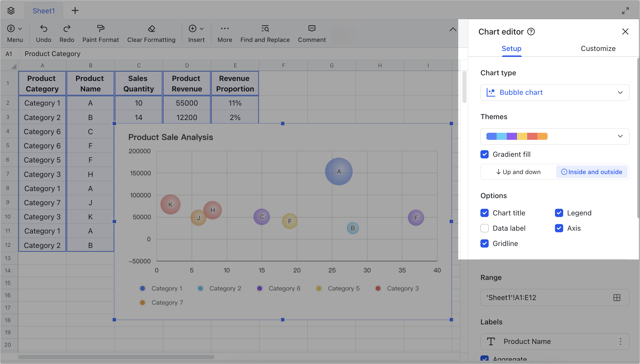Open the Insert menu dropdown

[x=202, y=29]
